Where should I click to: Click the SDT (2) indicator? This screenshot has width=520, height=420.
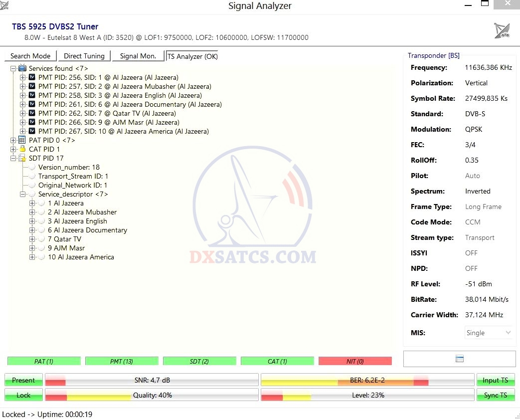[199, 361]
